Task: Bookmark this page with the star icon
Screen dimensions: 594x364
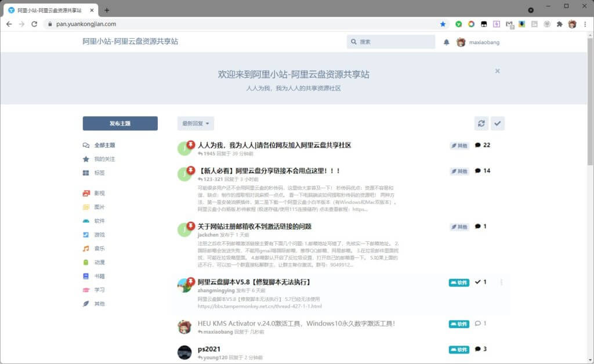Action: [443, 24]
